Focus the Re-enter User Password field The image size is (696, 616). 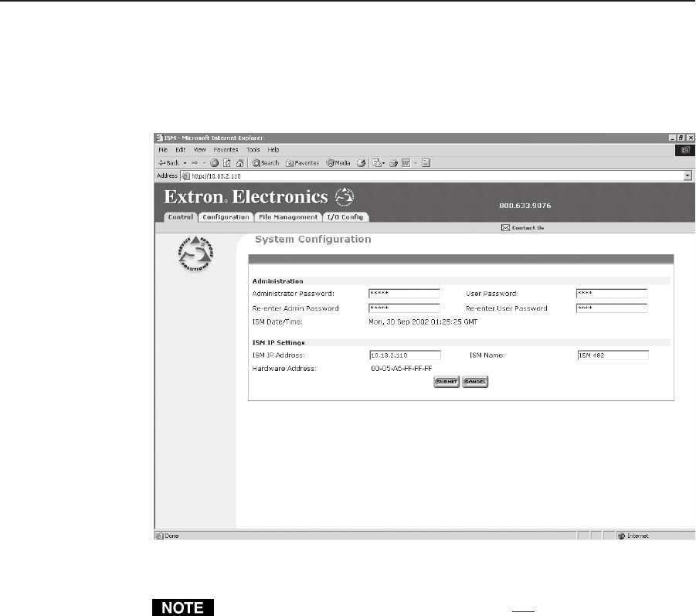tap(612, 308)
